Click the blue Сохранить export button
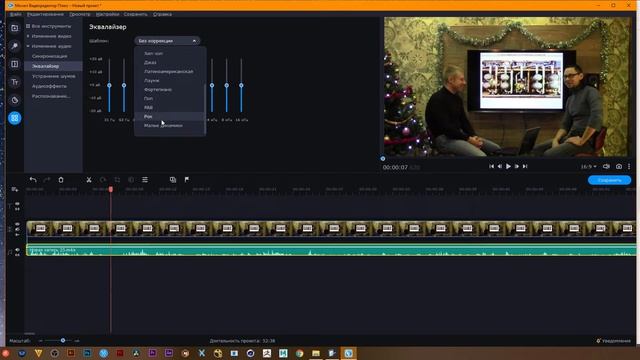 (x=609, y=180)
